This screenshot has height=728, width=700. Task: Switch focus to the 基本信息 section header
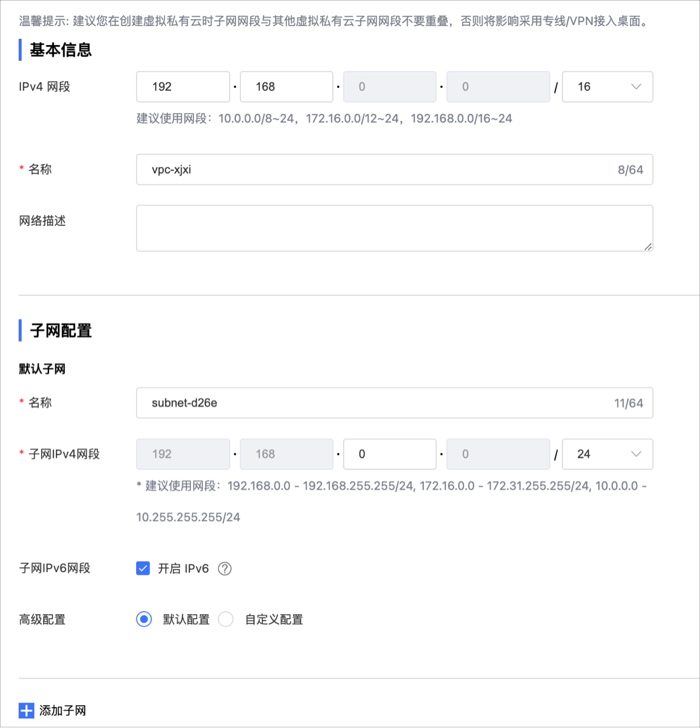pos(58,49)
